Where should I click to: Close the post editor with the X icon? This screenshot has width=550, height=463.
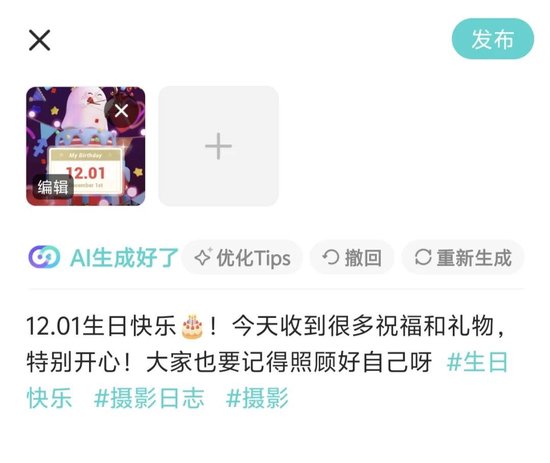click(x=39, y=40)
